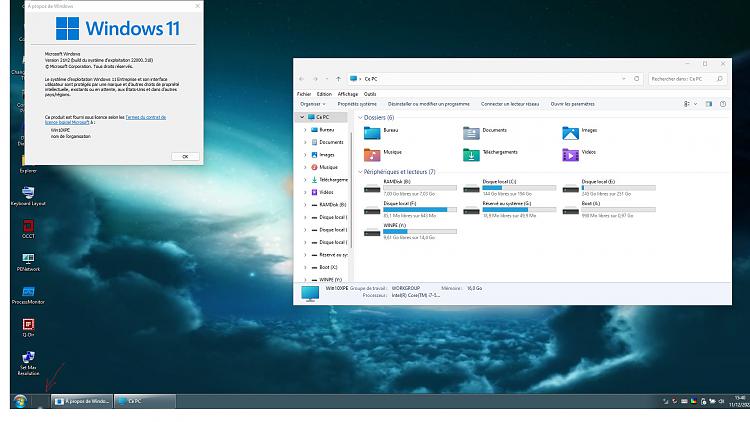Open the address bar history dropdown
750x422 pixels.
pyautogui.click(x=624, y=78)
